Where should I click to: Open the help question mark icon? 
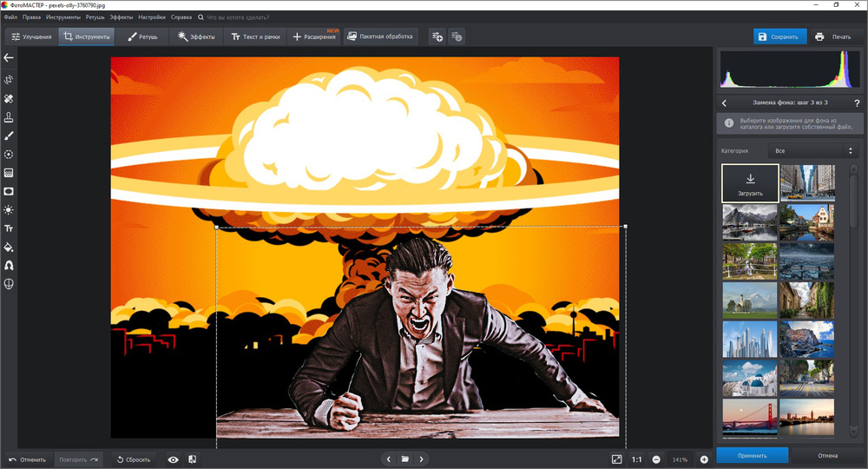coord(857,103)
